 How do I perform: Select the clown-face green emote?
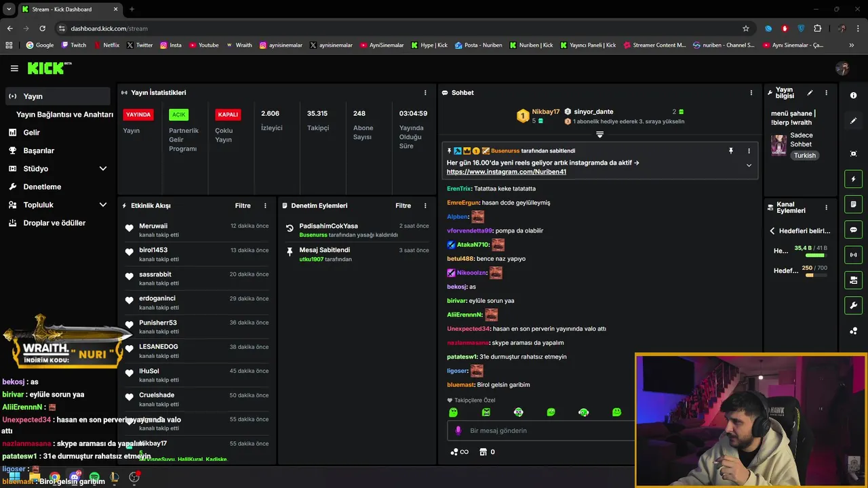(x=518, y=412)
